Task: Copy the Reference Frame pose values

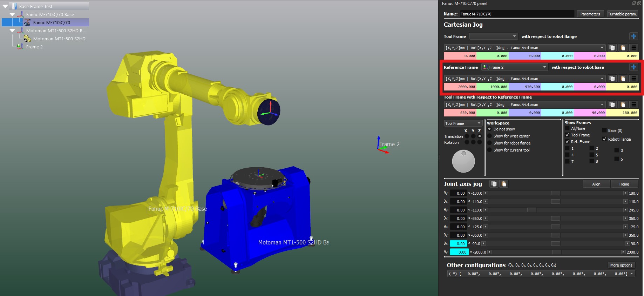Action: 612,79
